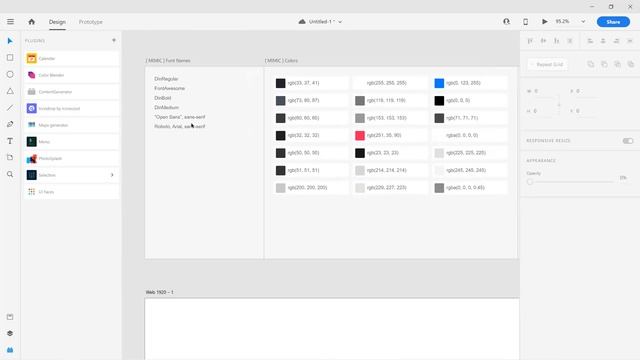Select the DinRegular font name text
The height and width of the screenshot is (360, 640).
click(166, 79)
